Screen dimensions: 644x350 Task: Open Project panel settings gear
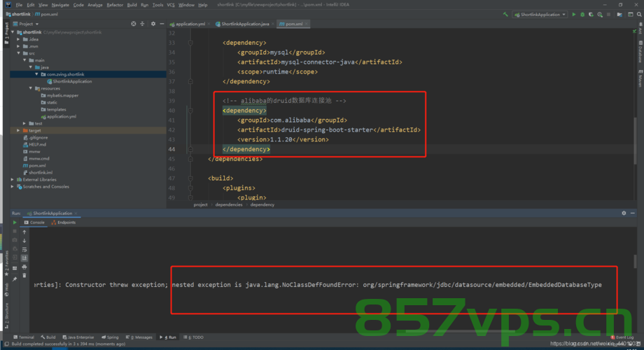[153, 24]
